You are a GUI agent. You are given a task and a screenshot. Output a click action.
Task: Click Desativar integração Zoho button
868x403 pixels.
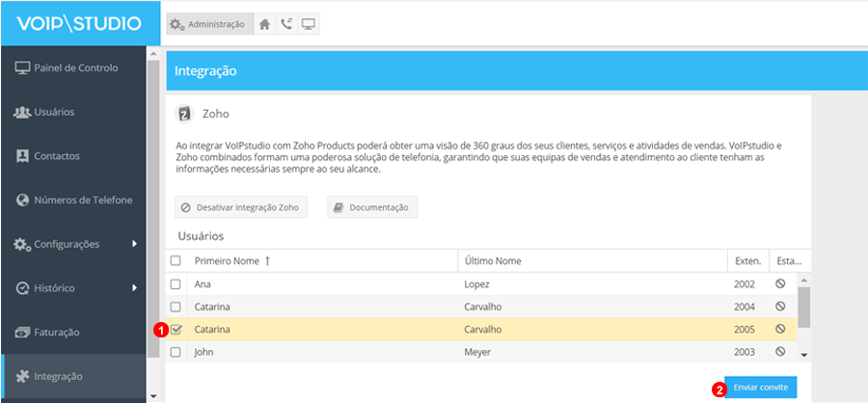point(241,207)
